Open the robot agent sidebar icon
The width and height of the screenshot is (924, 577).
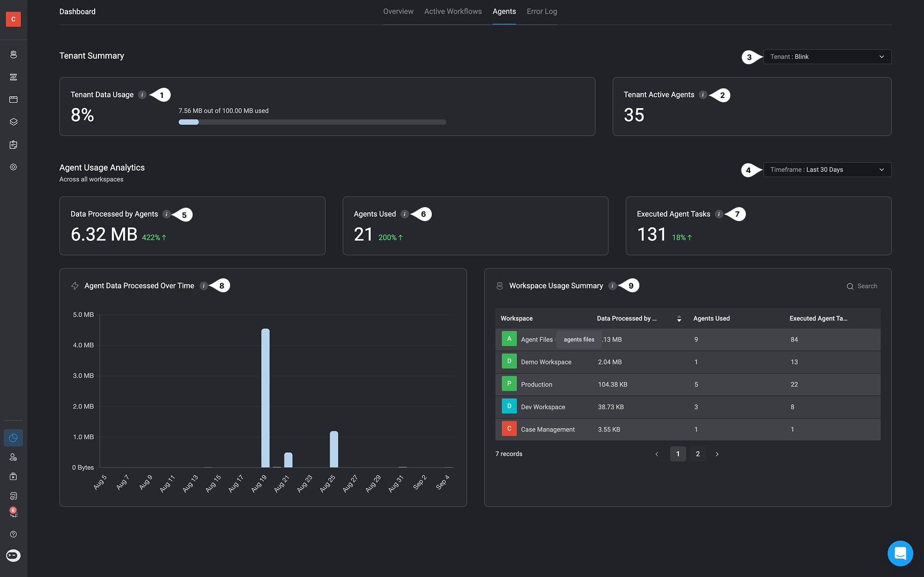[x=13, y=55]
